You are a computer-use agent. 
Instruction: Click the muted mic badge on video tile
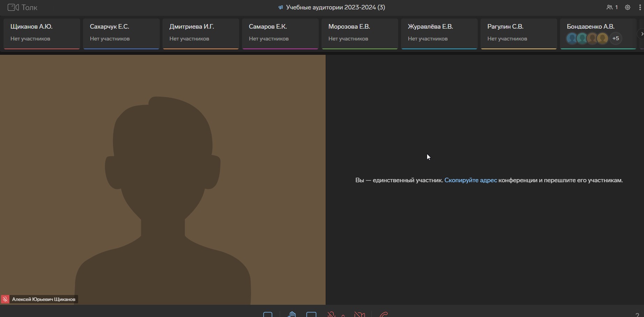tap(5, 299)
